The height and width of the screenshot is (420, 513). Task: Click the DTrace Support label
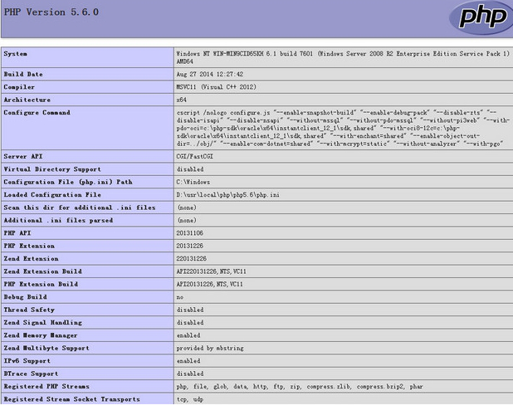[x=31, y=374]
